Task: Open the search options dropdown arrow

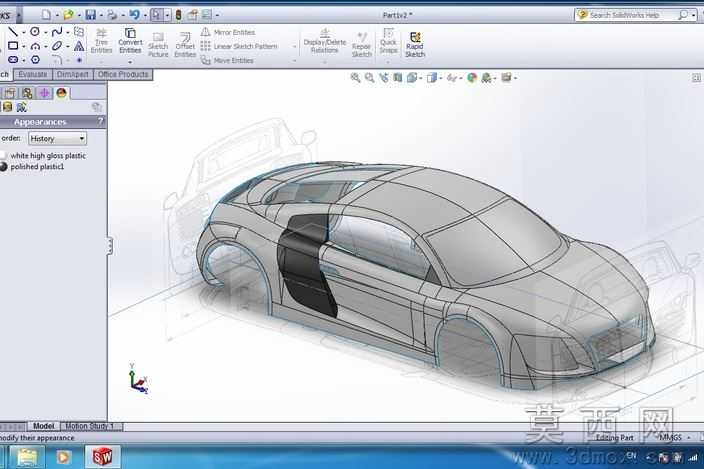Action: click(694, 15)
